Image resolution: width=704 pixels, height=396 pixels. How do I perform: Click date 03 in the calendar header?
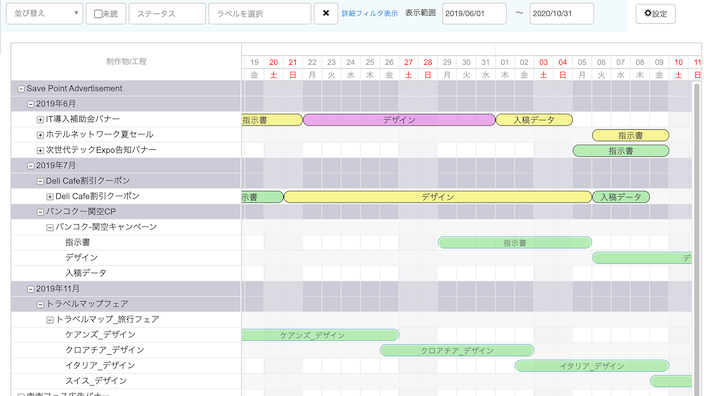(x=543, y=62)
